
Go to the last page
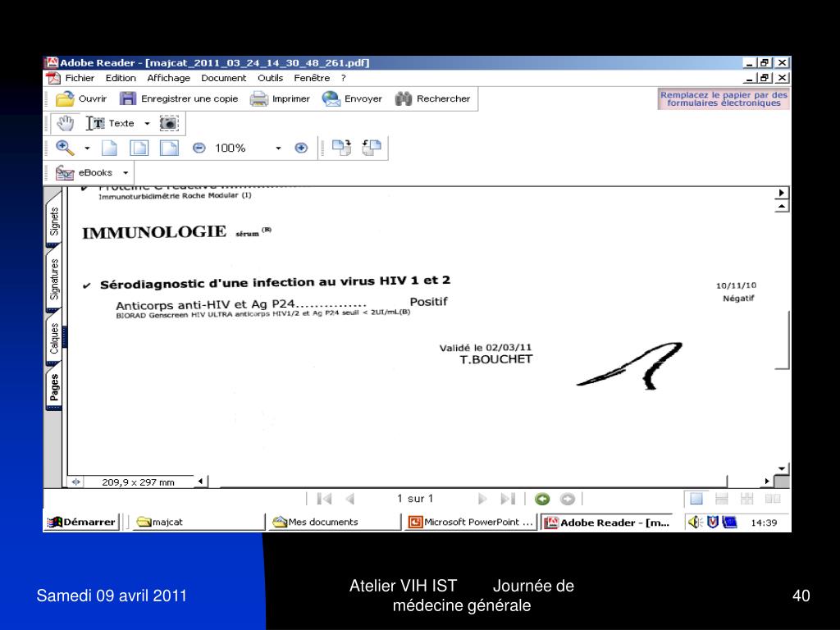(x=508, y=499)
